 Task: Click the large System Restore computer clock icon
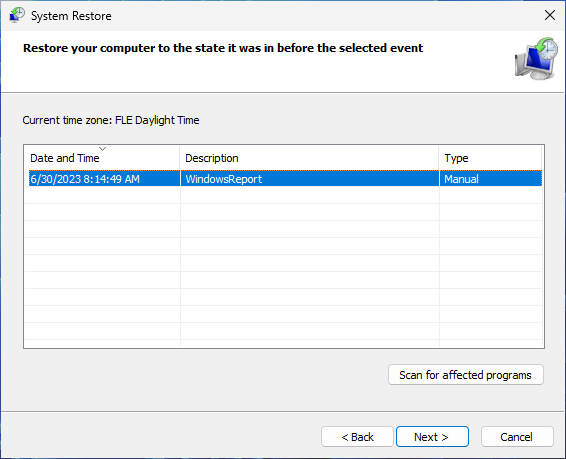click(536, 58)
